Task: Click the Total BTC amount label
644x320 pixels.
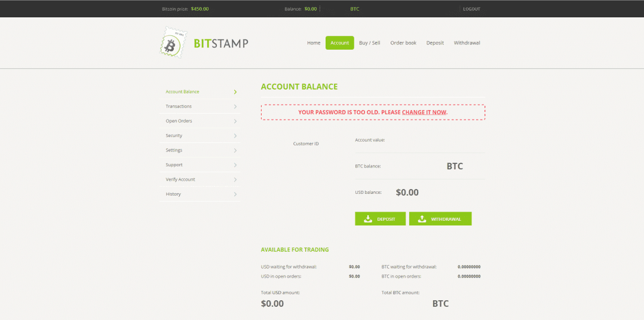Action: pyautogui.click(x=400, y=292)
